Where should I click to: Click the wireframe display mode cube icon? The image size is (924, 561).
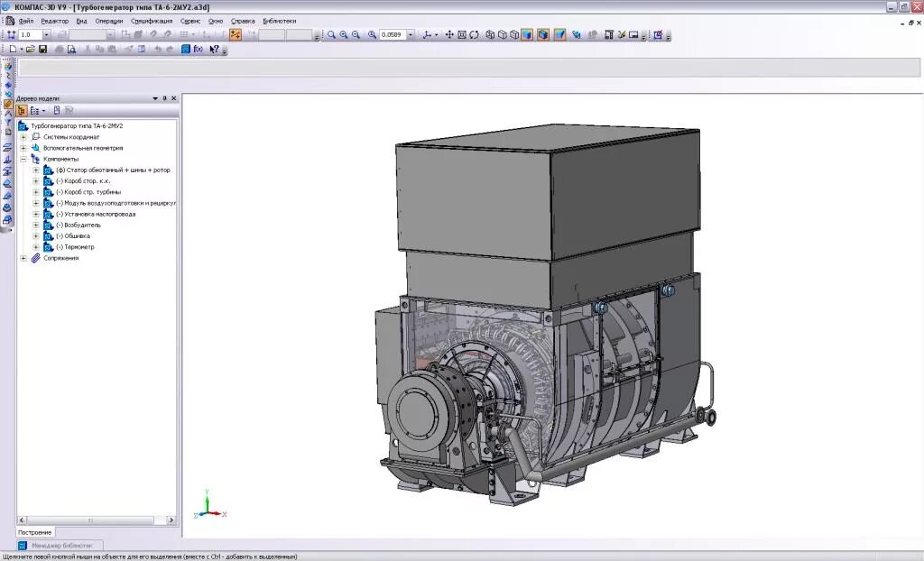[x=490, y=35]
